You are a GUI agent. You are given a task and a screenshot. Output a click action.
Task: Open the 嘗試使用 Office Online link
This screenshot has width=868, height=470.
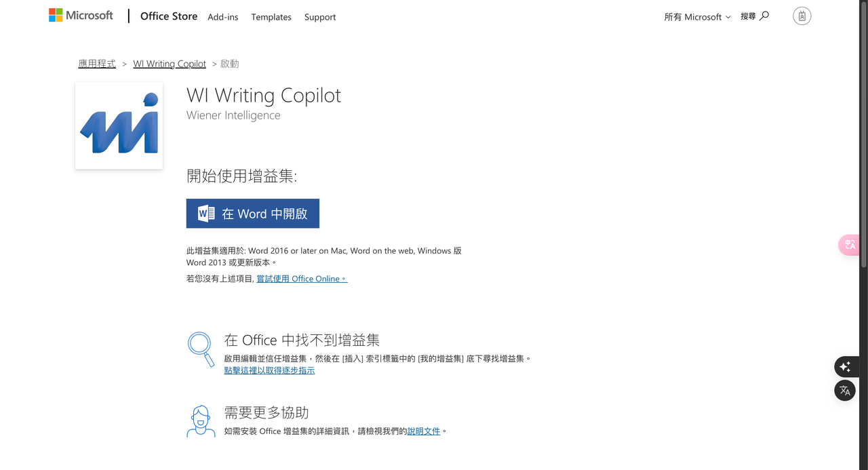click(x=302, y=279)
